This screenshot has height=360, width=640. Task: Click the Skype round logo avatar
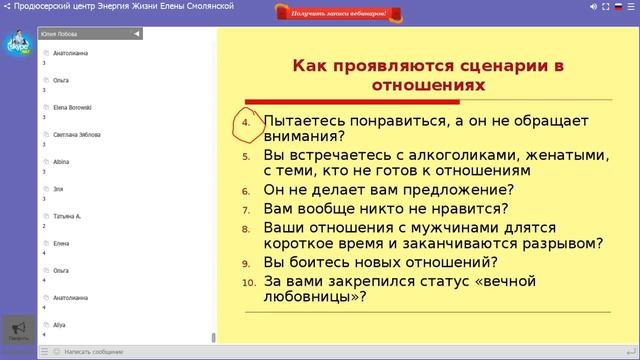pyautogui.click(x=18, y=43)
